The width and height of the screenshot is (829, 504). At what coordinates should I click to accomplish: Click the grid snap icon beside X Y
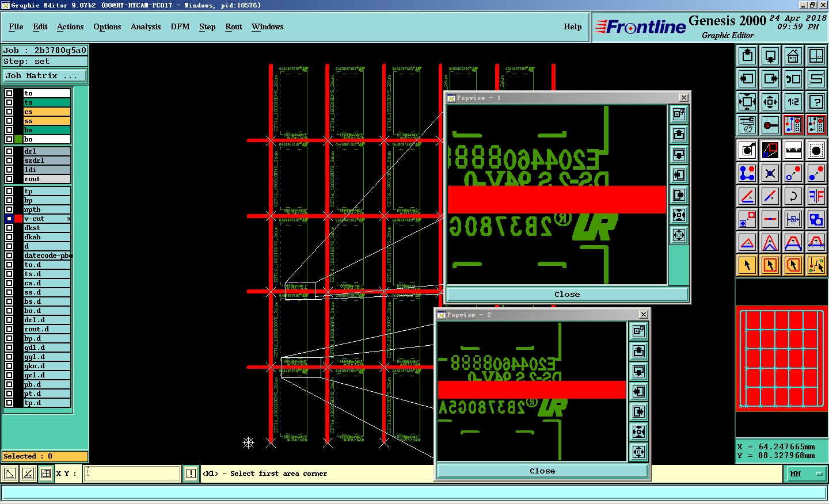click(46, 474)
